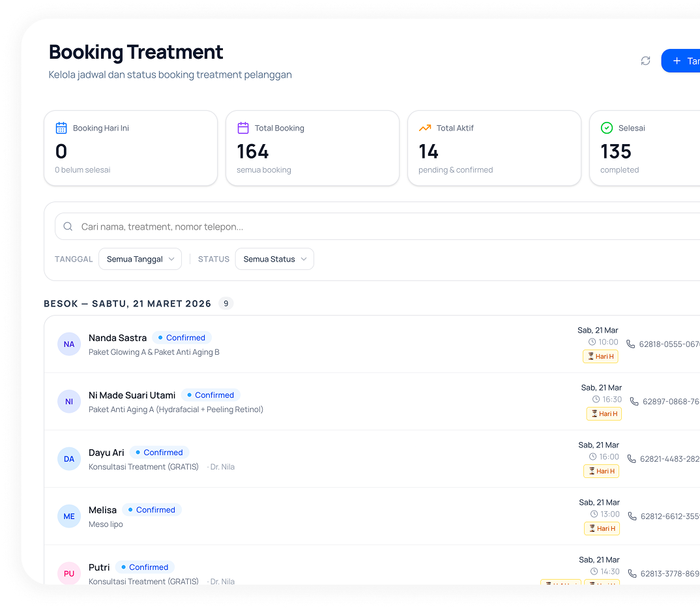Viewport: 700px width, 609px height.
Task: Open the Semua Tanggal dropdown
Action: click(140, 259)
